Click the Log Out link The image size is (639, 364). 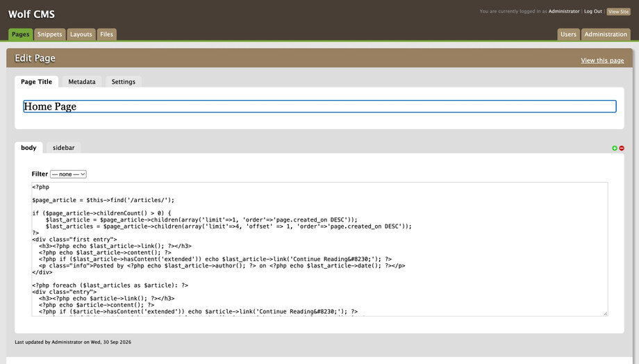[593, 11]
